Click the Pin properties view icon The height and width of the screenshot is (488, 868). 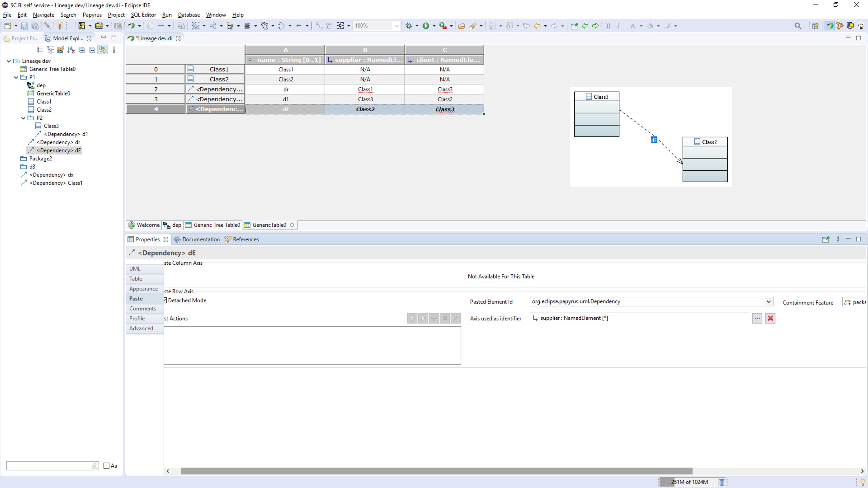[825, 240]
